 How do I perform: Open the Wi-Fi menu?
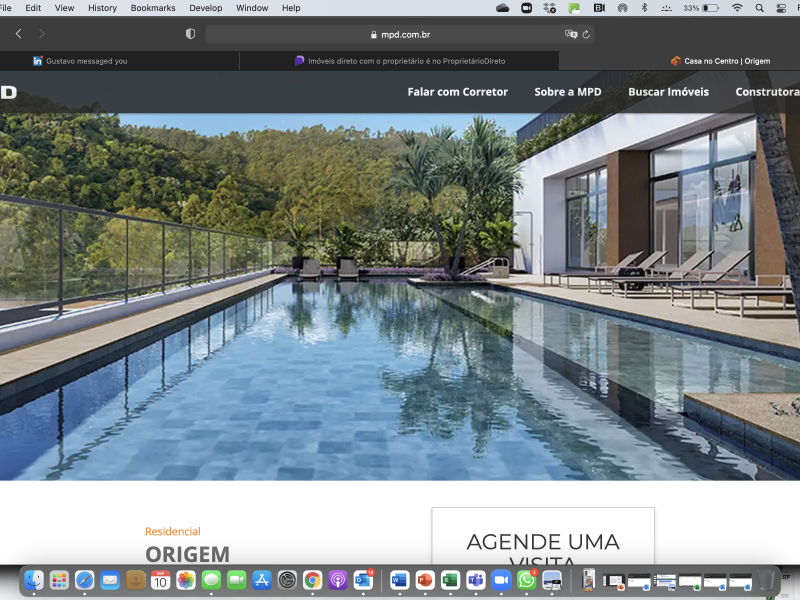tap(737, 8)
